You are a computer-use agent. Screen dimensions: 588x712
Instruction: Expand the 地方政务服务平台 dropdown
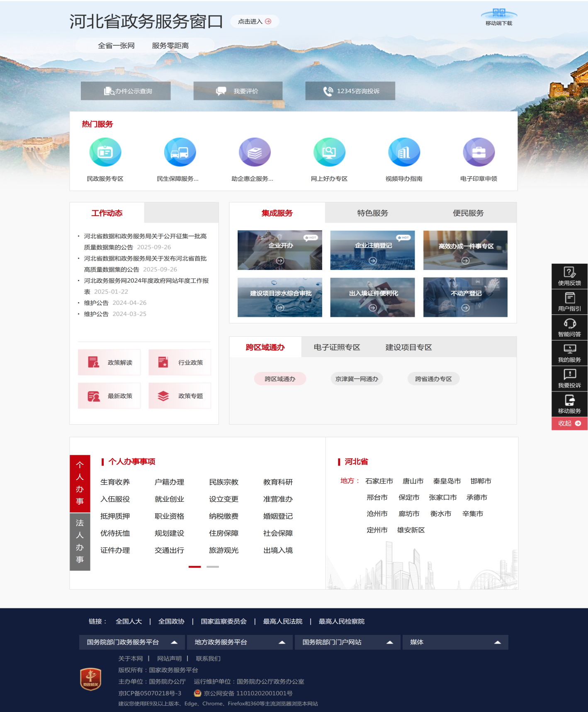click(240, 642)
